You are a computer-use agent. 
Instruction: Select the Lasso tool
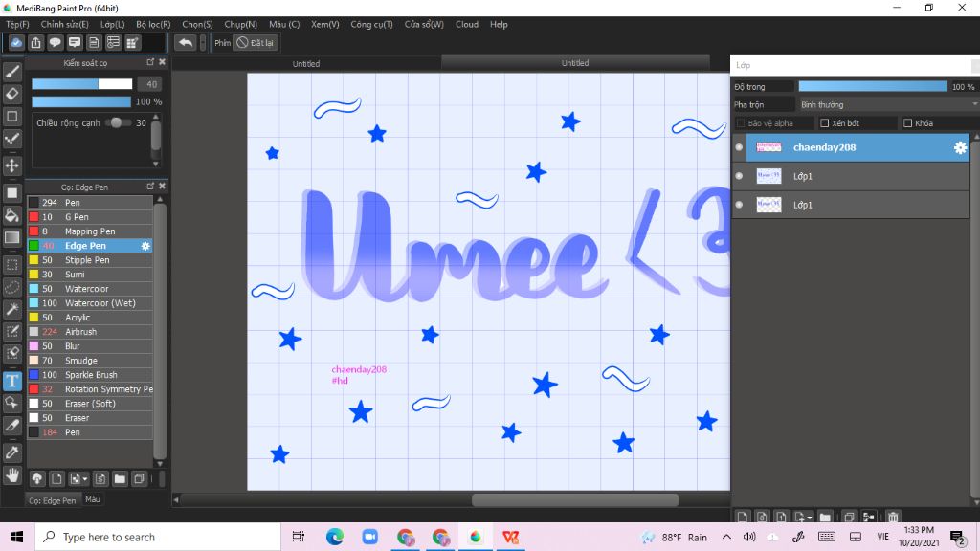tap(11, 287)
